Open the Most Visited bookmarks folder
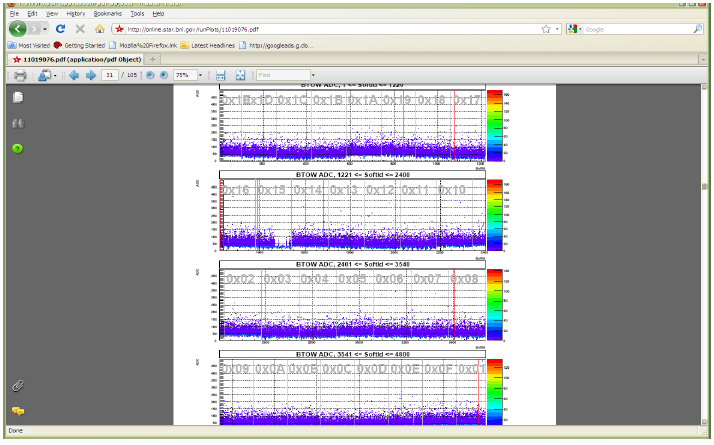 click(29, 46)
